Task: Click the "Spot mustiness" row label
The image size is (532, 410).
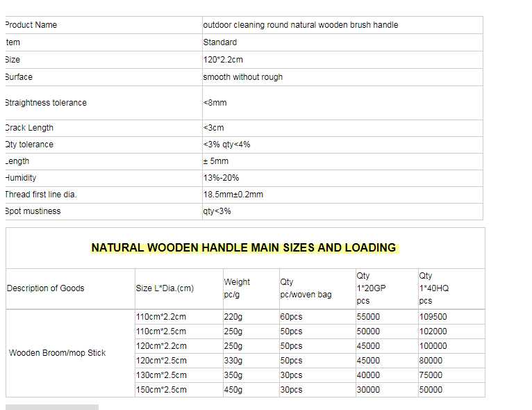Action: coord(33,211)
